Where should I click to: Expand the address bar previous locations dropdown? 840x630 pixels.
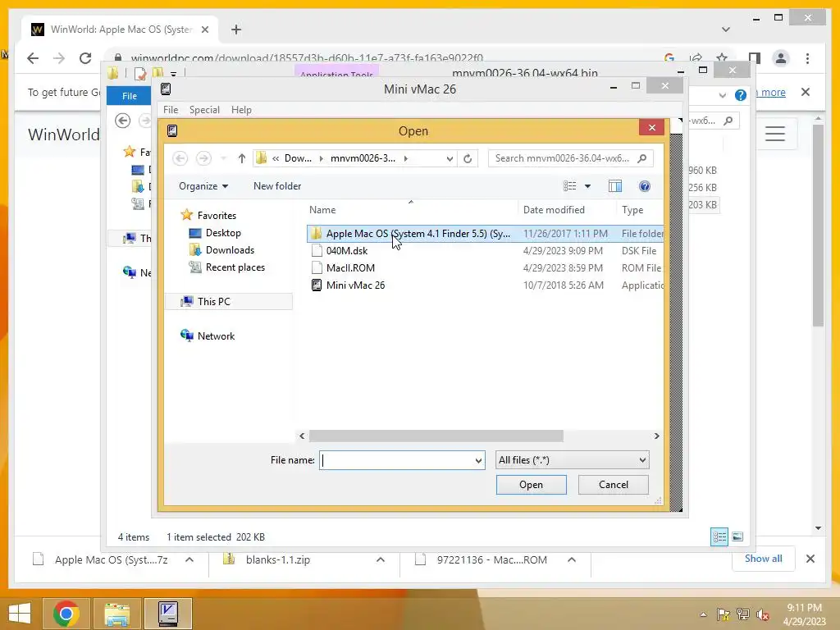coord(450,158)
